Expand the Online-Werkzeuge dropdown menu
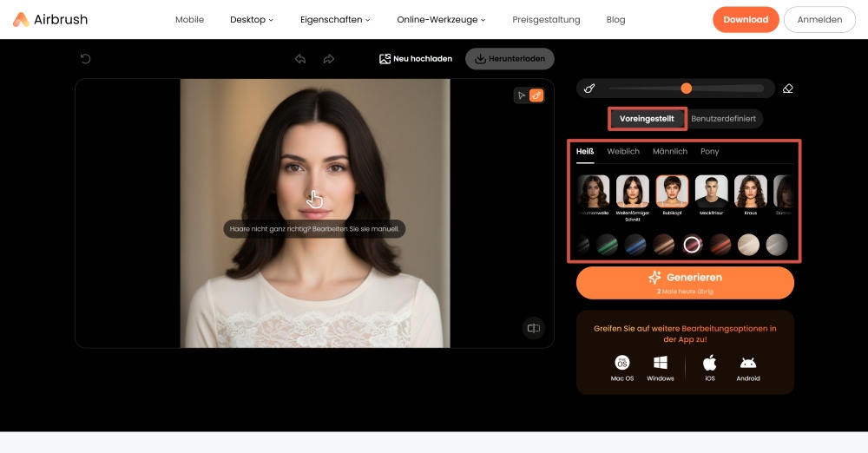 [441, 19]
